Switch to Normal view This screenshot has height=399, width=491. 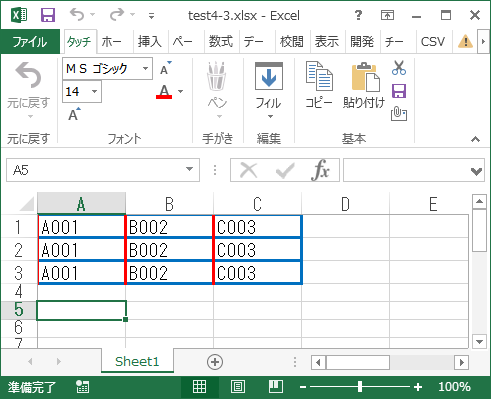199,387
